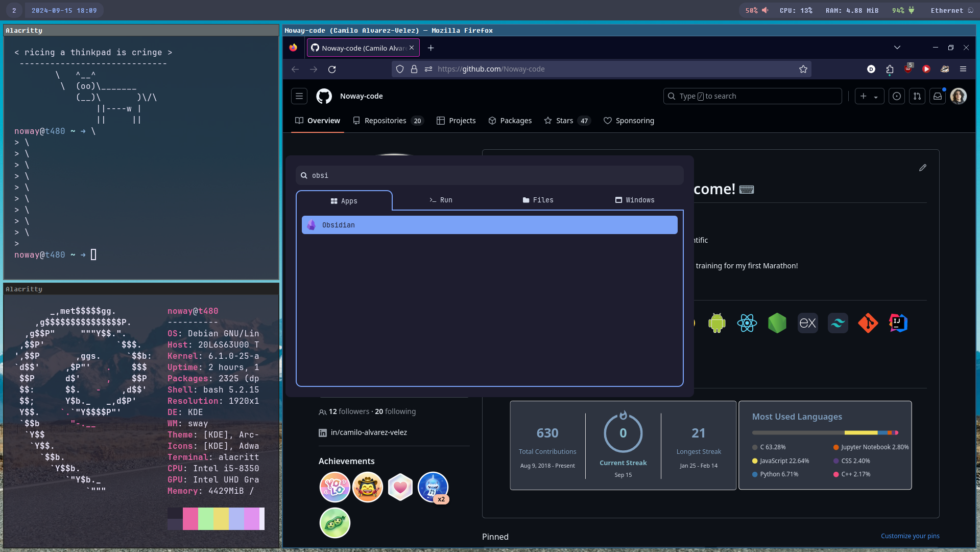Click the Git logo icon in README

868,323
